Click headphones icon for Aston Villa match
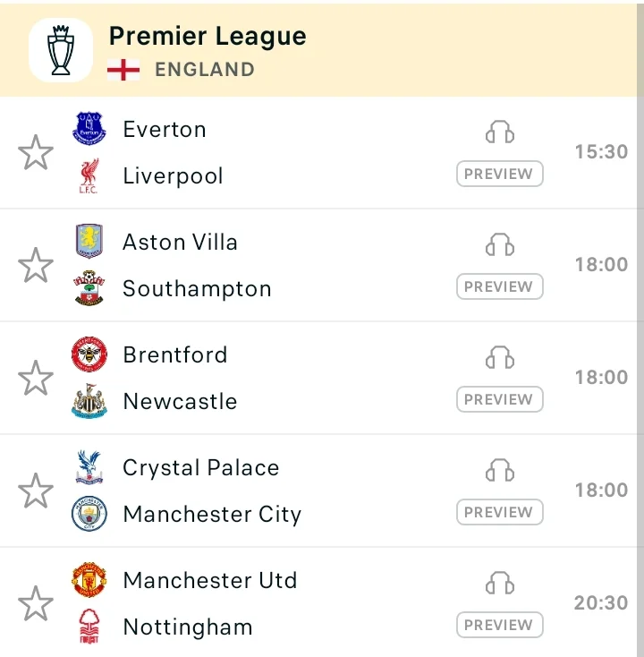This screenshot has height=657, width=644. coord(499,244)
